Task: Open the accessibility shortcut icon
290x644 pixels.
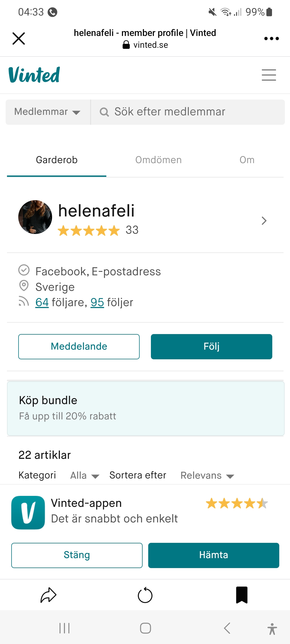Action: tap(272, 629)
